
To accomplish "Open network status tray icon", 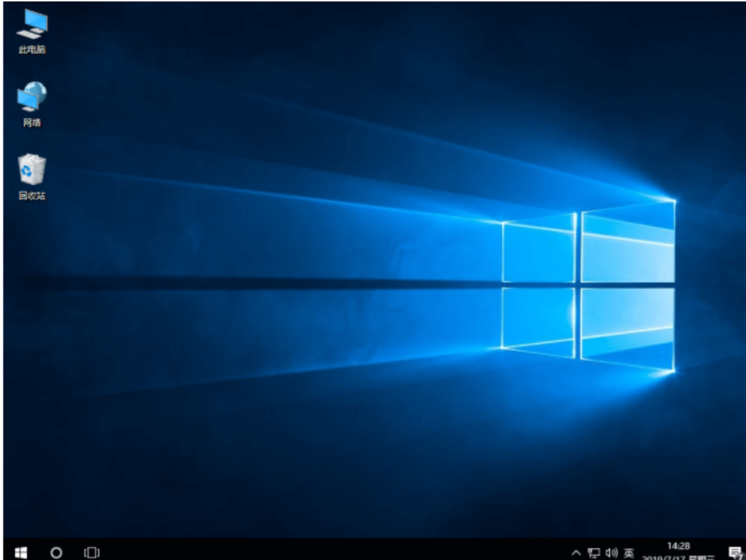I will 593,552.
